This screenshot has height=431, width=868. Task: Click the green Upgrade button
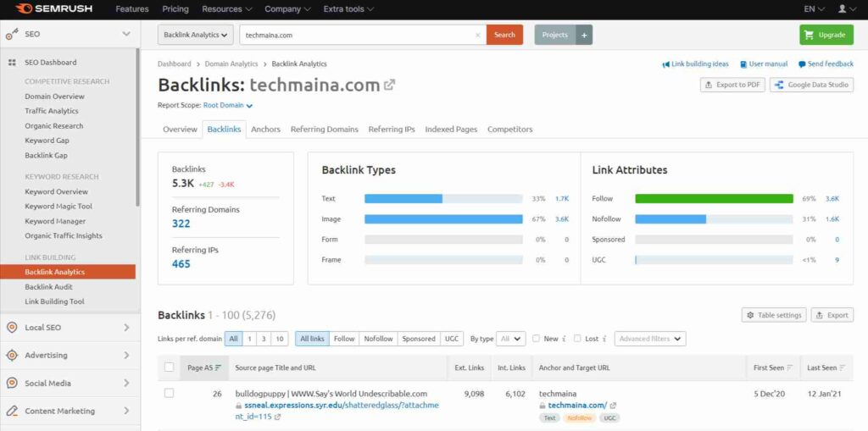[x=826, y=35]
